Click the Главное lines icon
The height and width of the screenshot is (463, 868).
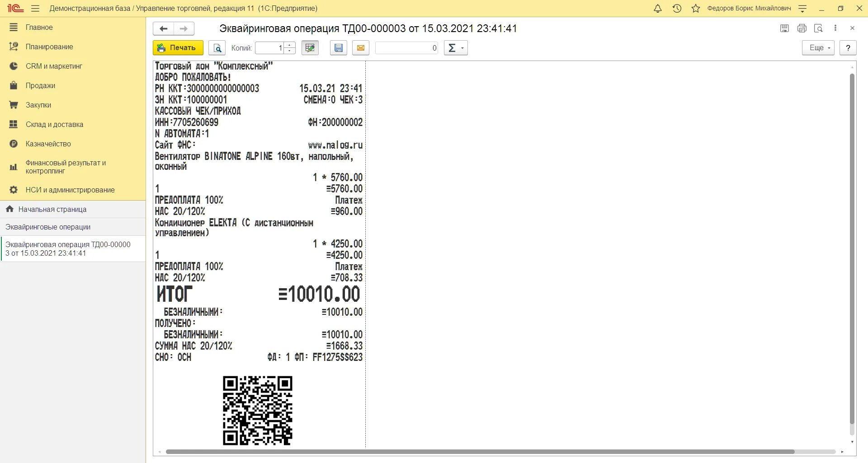(x=14, y=27)
